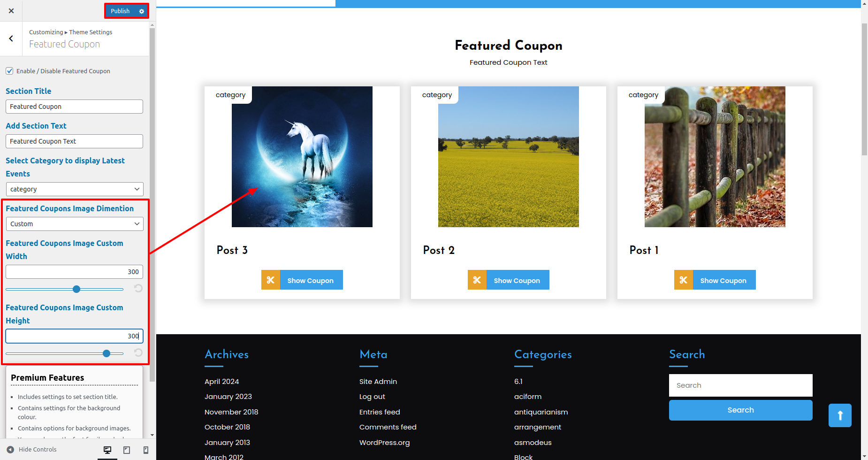Click scissors icon on Post 2 coupon
The width and height of the screenshot is (868, 460).
(477, 280)
